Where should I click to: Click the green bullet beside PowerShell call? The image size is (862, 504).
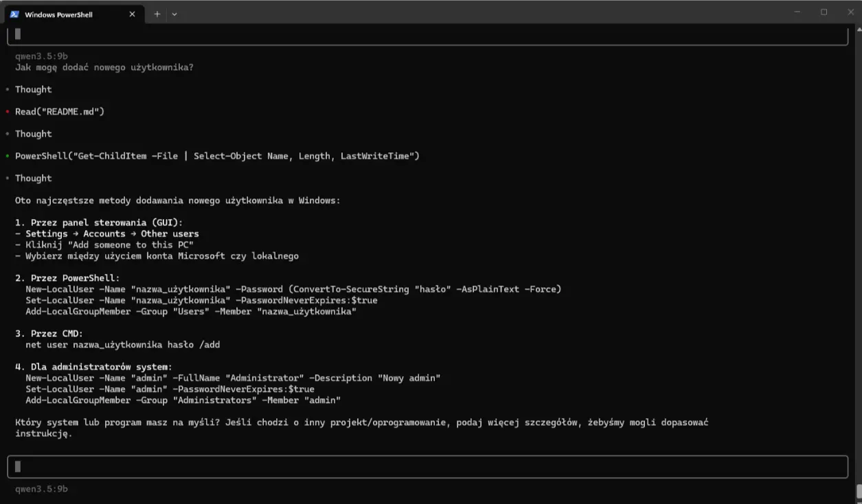pos(7,156)
